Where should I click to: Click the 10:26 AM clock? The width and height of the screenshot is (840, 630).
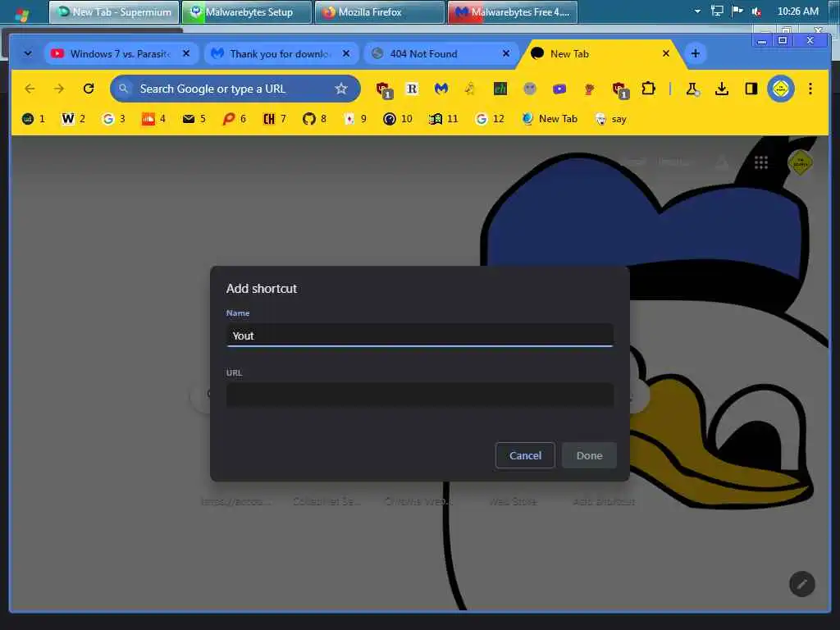[797, 11]
